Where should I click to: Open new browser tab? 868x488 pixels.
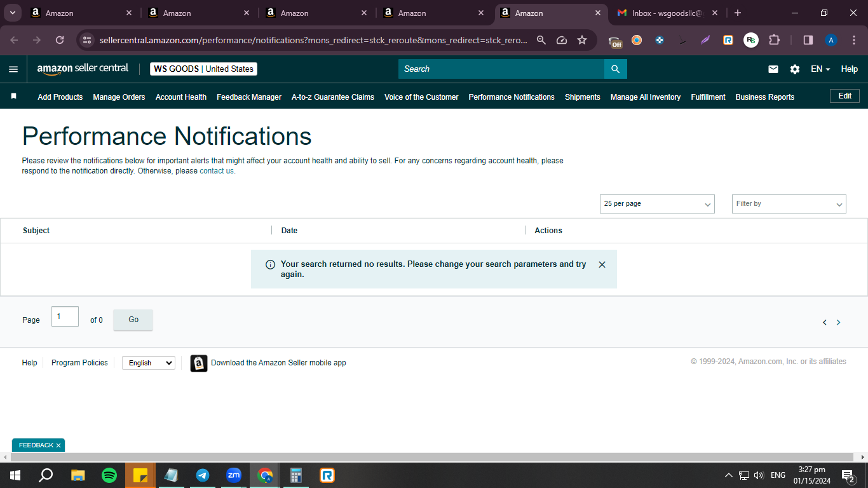point(738,13)
